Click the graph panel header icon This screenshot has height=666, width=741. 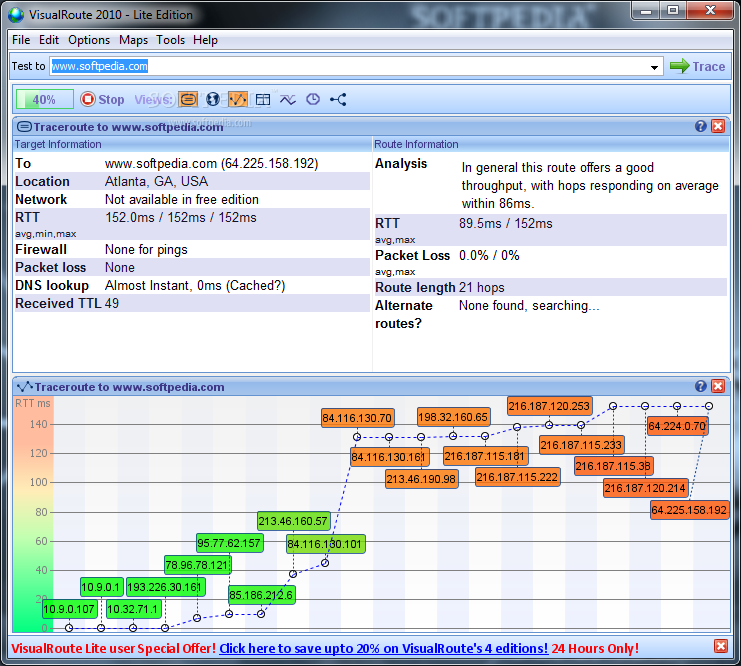click(25, 387)
